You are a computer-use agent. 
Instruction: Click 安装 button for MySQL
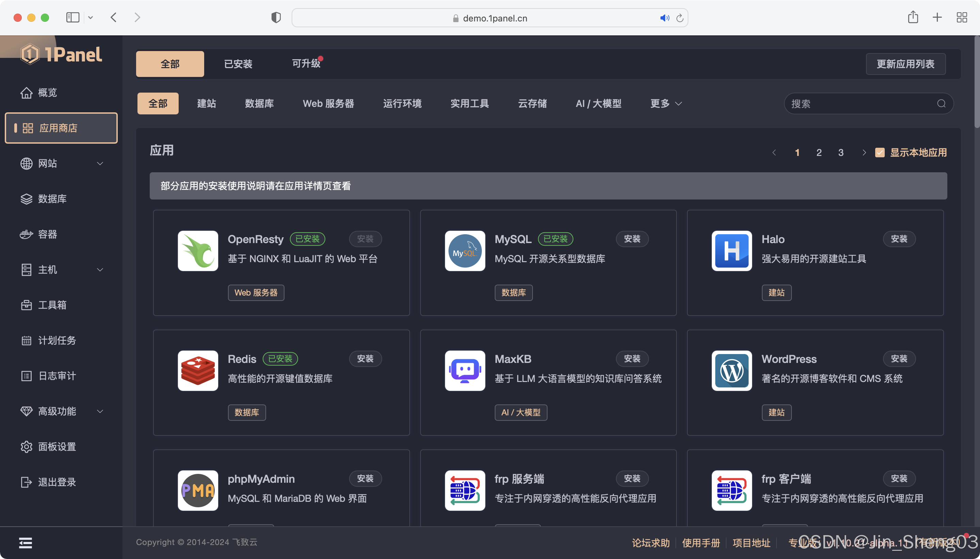(632, 239)
